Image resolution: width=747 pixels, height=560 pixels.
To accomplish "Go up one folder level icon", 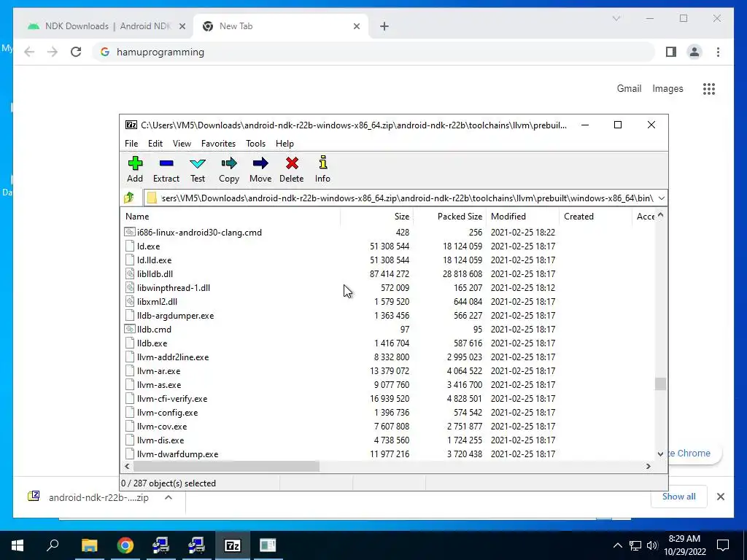I will (x=129, y=198).
